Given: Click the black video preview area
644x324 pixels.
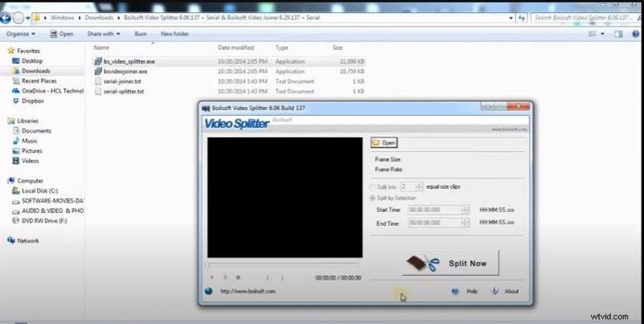Looking at the screenshot, I should pyautogui.click(x=285, y=197).
